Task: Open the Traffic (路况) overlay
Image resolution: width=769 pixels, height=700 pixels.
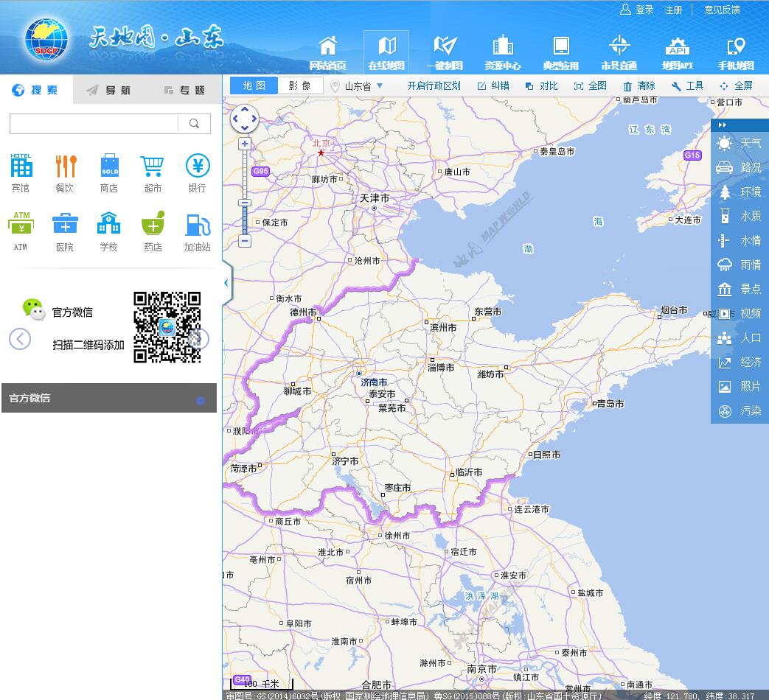Action: tap(740, 167)
